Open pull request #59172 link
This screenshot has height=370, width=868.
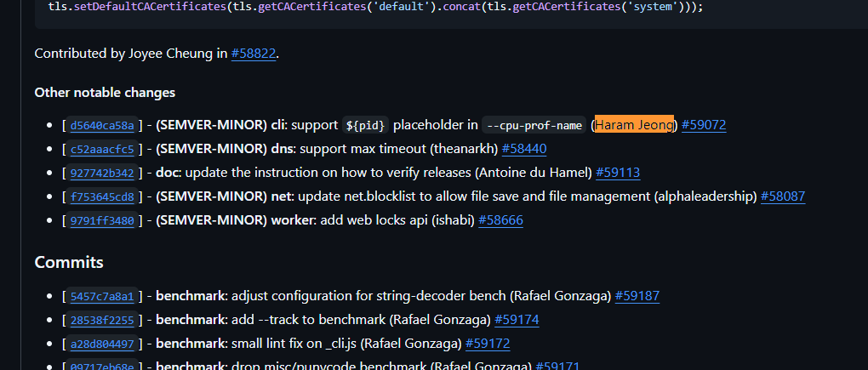click(488, 344)
